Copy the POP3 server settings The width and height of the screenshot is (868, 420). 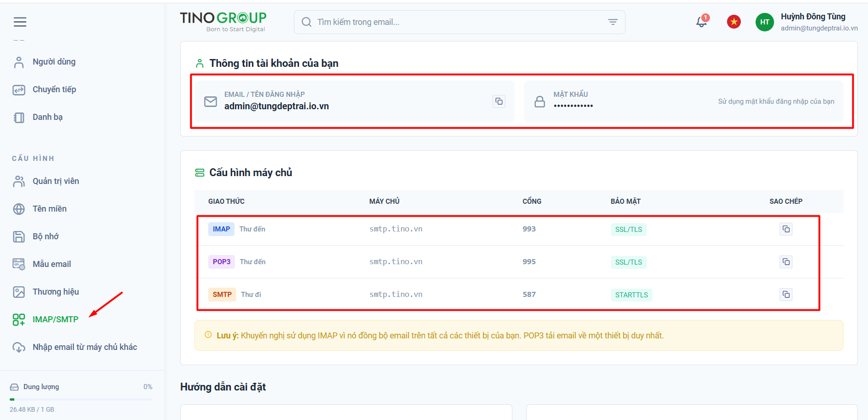point(786,261)
